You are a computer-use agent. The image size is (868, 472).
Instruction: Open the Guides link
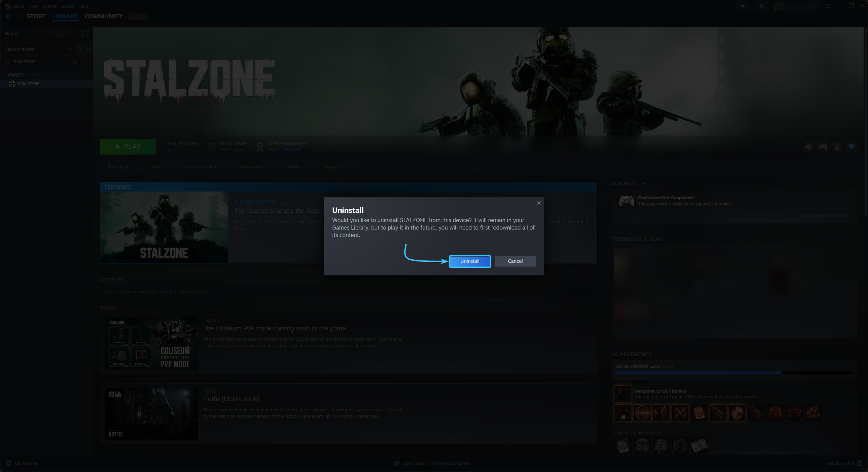click(294, 166)
